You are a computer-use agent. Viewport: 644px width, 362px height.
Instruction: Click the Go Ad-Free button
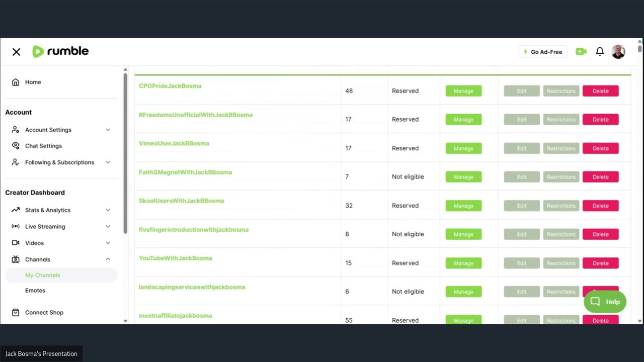coord(543,52)
